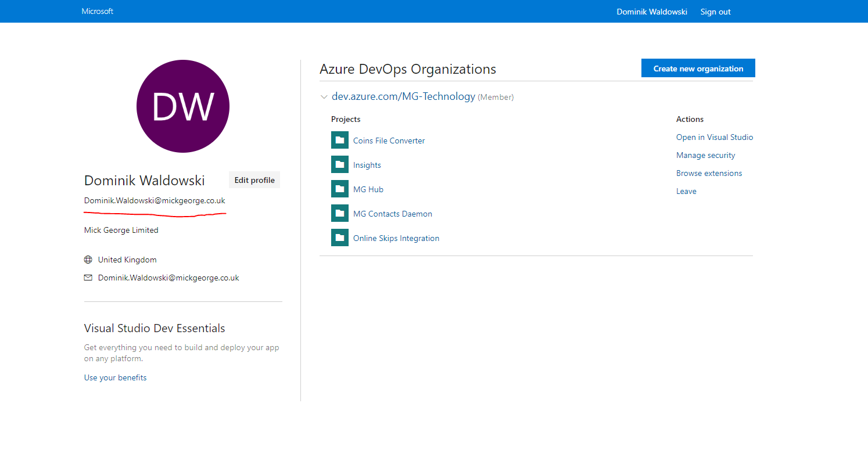The width and height of the screenshot is (868, 475).
Task: Click the Microsoft logo text in header
Action: pyautogui.click(x=98, y=11)
